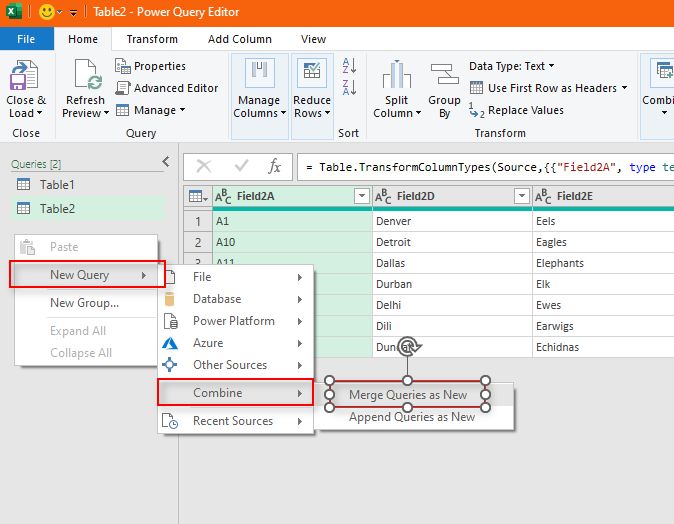Open query Properties
This screenshot has width=674, height=524.
150,66
